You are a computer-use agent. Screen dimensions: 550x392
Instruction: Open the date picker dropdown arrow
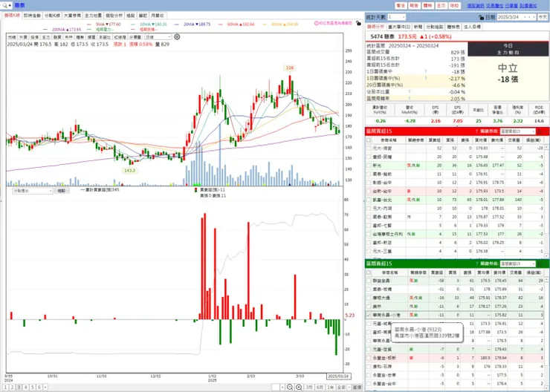click(534, 17)
